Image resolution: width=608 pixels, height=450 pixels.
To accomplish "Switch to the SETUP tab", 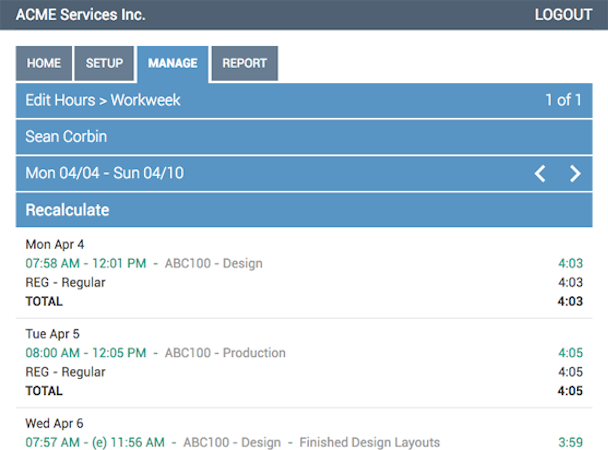I will coord(104,63).
